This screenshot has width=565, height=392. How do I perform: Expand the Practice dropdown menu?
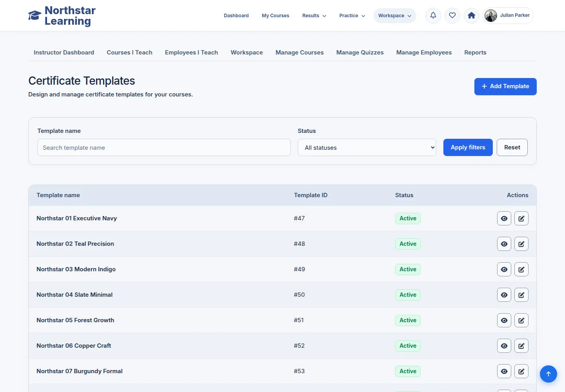tap(352, 16)
